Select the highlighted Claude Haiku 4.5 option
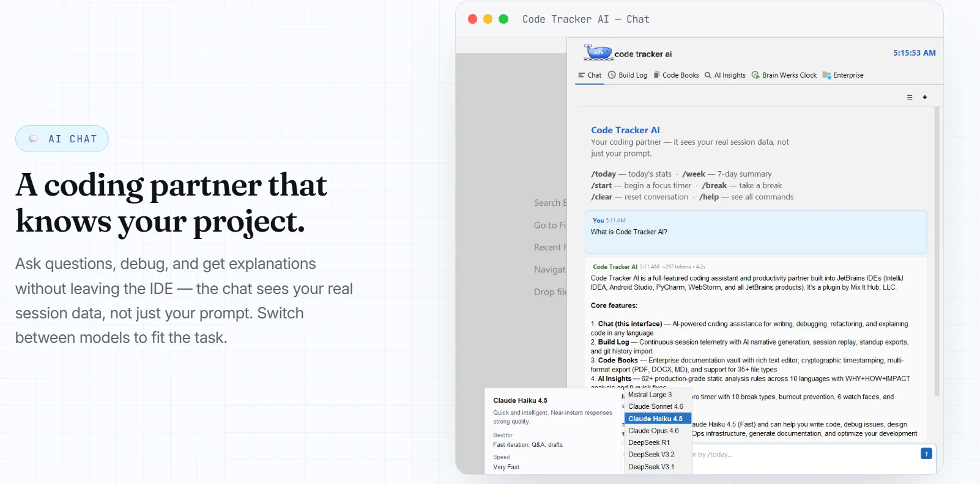 click(658, 419)
